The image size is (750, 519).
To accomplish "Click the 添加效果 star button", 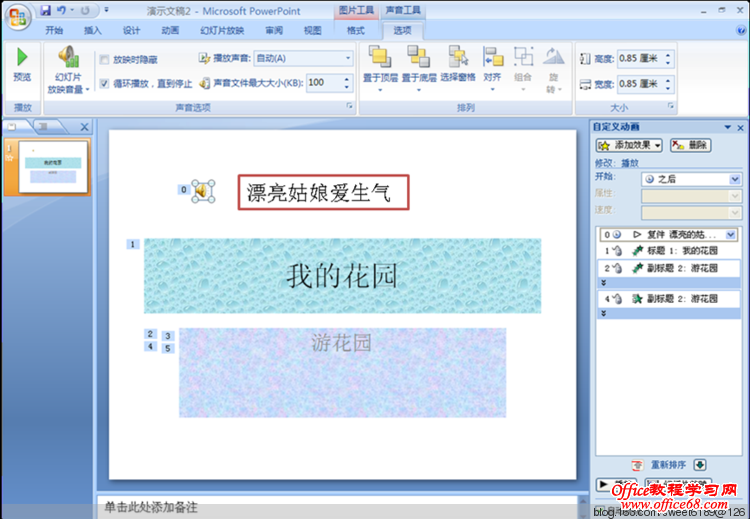I will (629, 145).
